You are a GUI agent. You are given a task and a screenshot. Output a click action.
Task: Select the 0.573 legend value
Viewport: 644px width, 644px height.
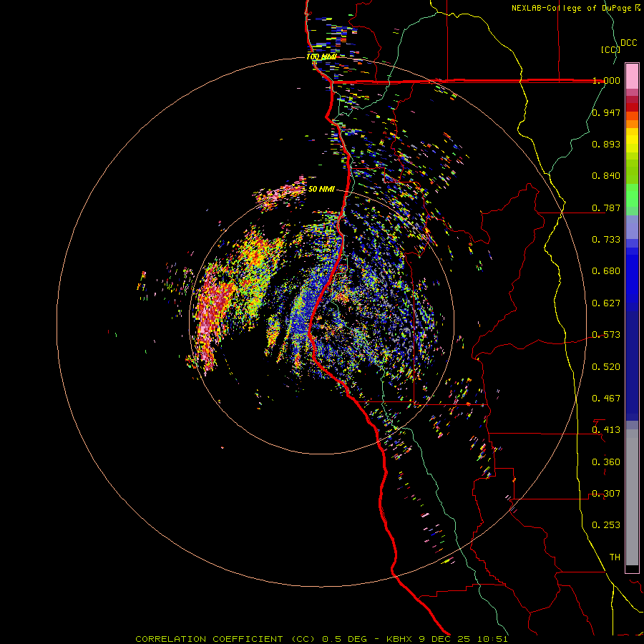tap(606, 335)
